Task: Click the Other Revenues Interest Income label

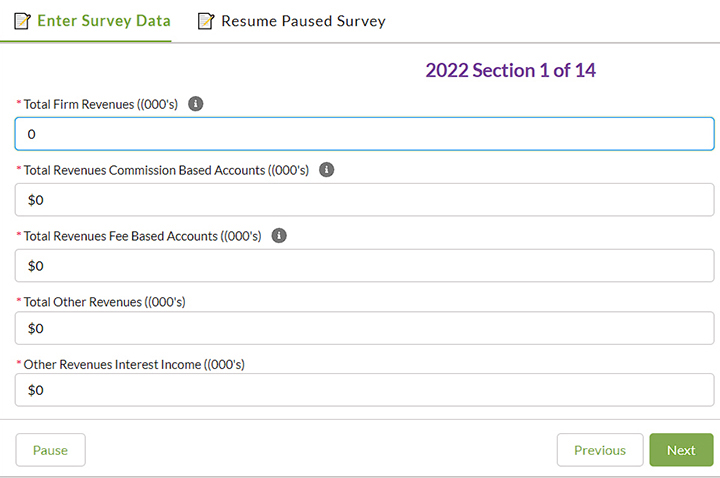Action: [133, 365]
